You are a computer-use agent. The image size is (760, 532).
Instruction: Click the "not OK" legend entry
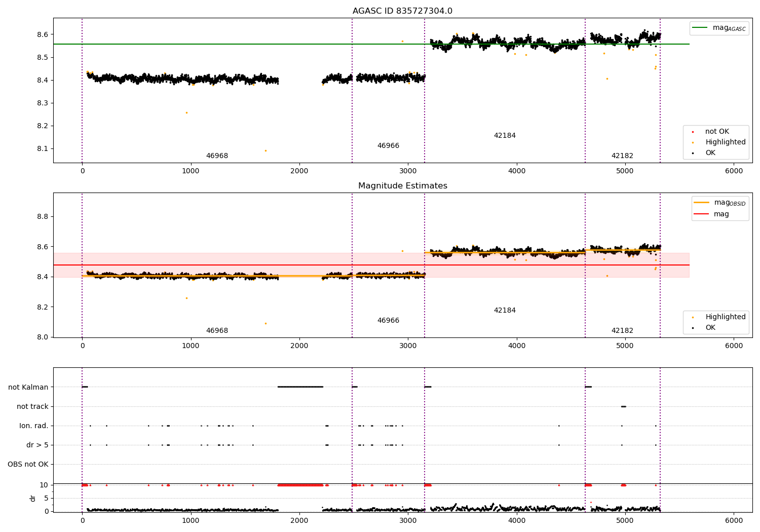717,132
